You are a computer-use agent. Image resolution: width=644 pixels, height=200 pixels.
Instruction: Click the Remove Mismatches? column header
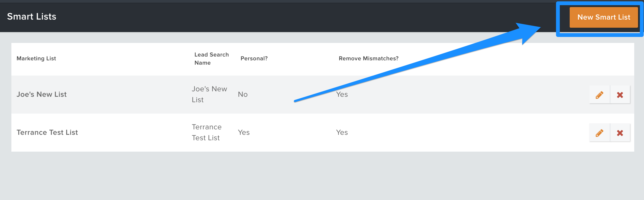tap(369, 58)
